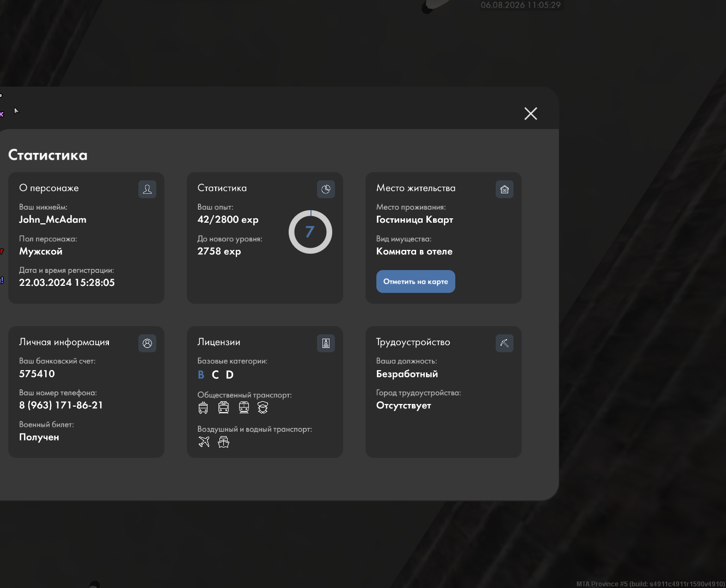
Task: Click the pickaxe icon in Трудоустройство card
Action: pyautogui.click(x=504, y=343)
